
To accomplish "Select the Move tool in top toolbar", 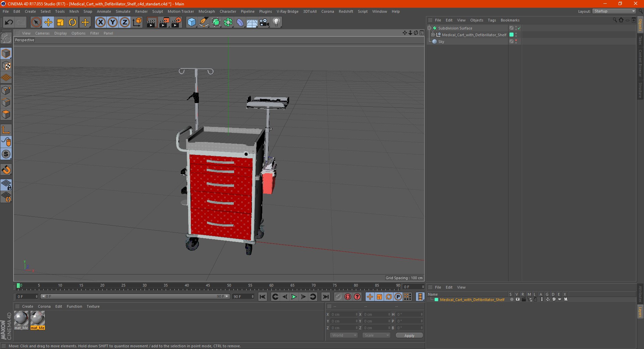I will click(x=48, y=22).
